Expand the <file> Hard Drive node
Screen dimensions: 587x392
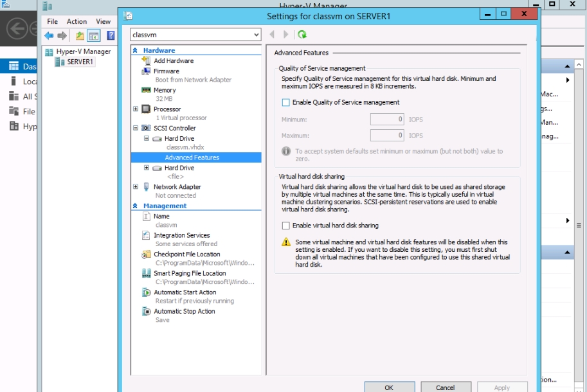tap(147, 168)
